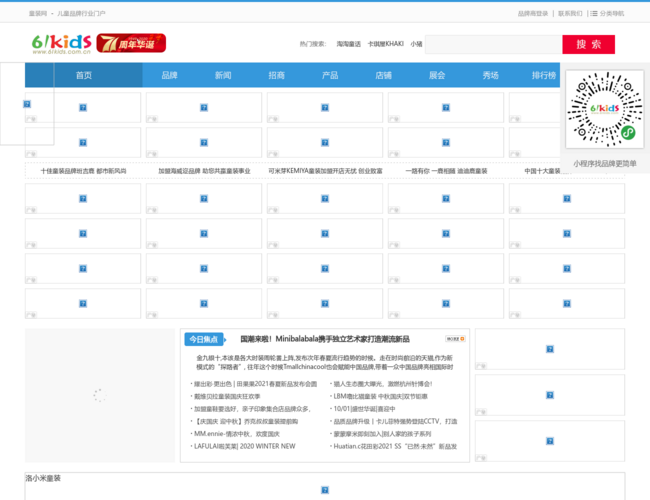Click the red 搜索 search button
The height and width of the screenshot is (500, 650).
(x=589, y=44)
